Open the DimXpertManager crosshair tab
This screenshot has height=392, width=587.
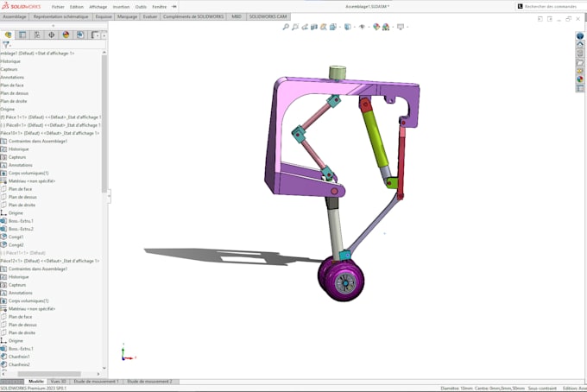pyautogui.click(x=51, y=35)
